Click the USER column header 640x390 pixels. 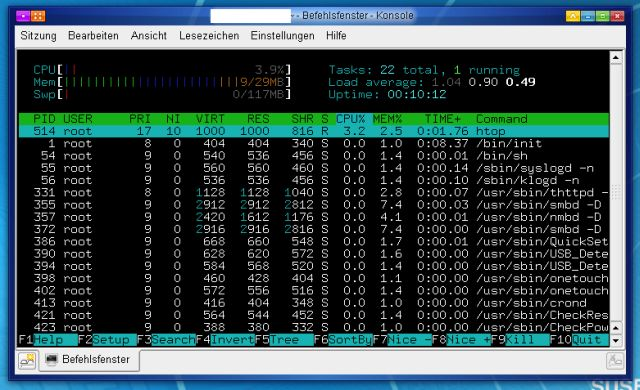[x=78, y=119]
